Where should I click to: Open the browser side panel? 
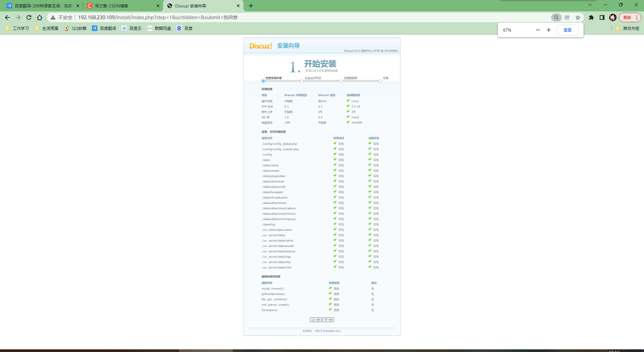click(602, 17)
